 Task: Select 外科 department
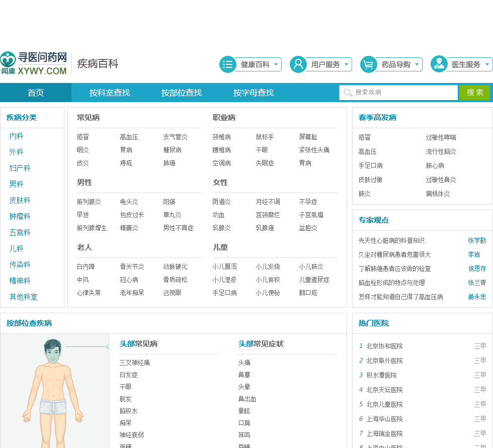[16, 152]
